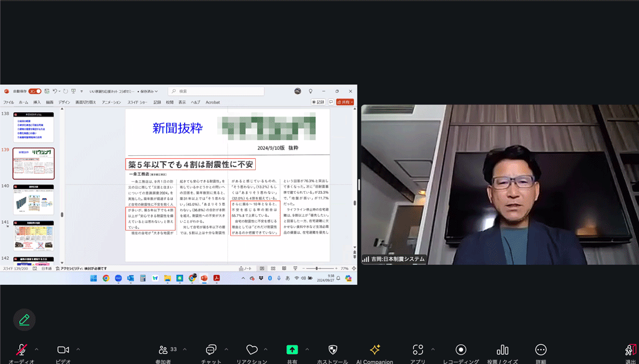639x364 pixels.
Task: Toggle the video camera button
Action: tap(63, 350)
